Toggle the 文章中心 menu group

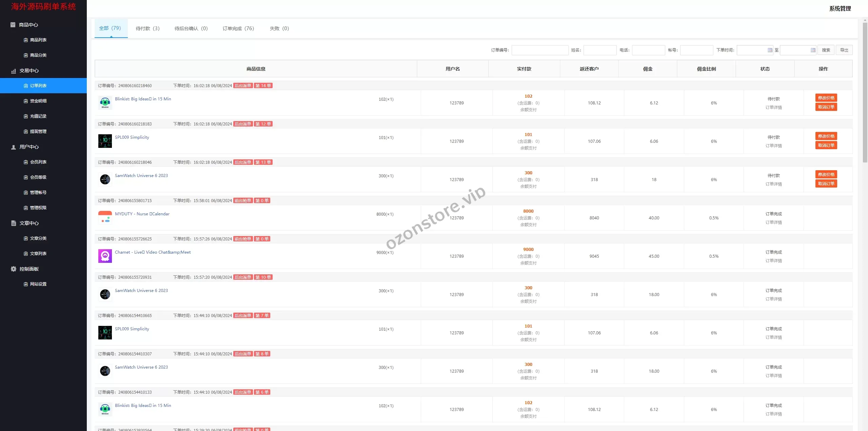tap(29, 223)
